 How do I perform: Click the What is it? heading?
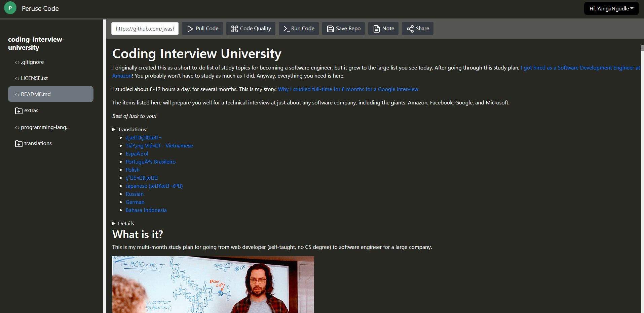click(138, 234)
